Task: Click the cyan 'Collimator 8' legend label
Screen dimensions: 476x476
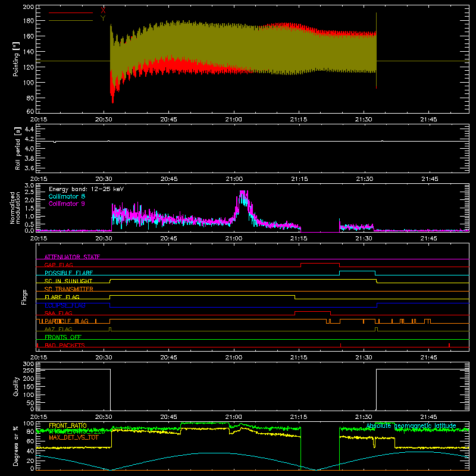Action: pyautogui.click(x=67, y=196)
